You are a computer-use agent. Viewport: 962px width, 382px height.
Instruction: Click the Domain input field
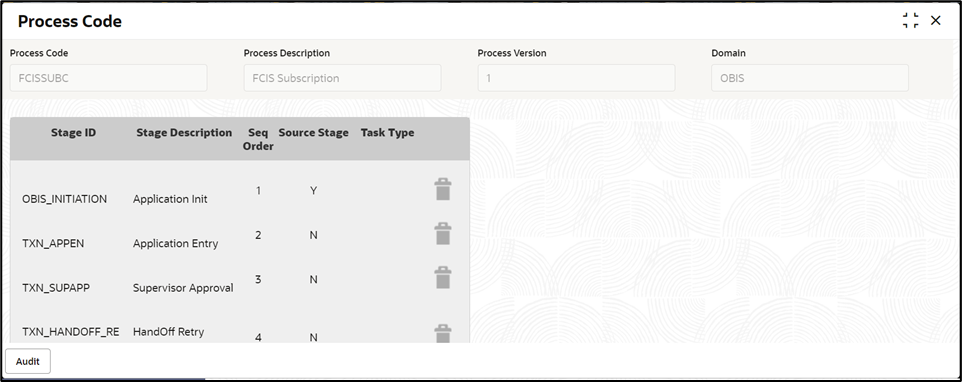810,78
